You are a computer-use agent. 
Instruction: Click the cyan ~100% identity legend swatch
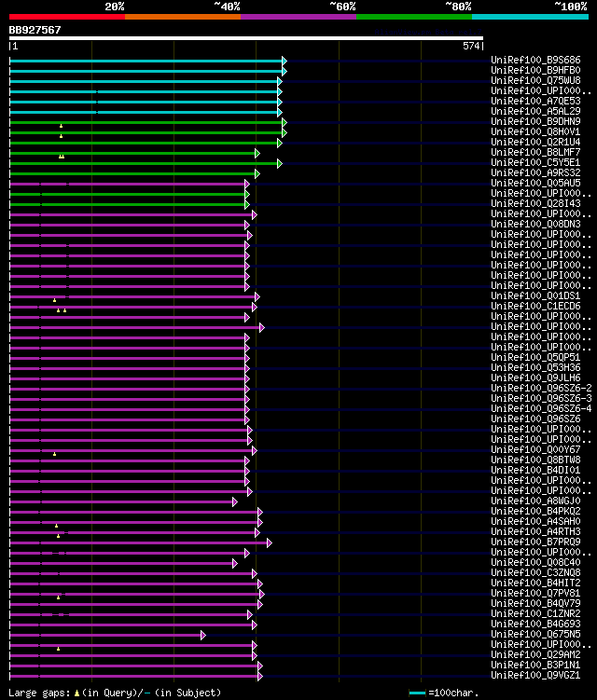531,17
